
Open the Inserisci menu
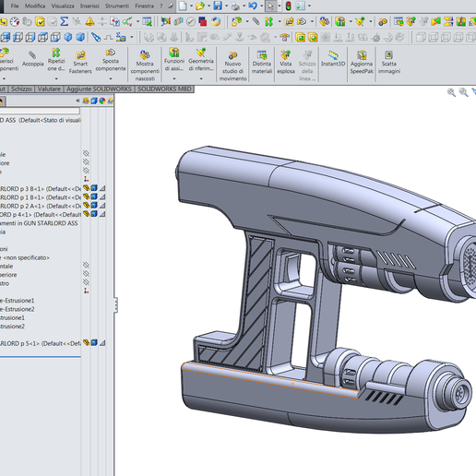point(89,6)
